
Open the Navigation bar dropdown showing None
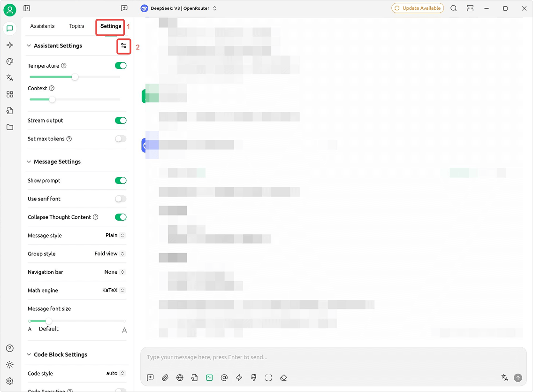114,272
